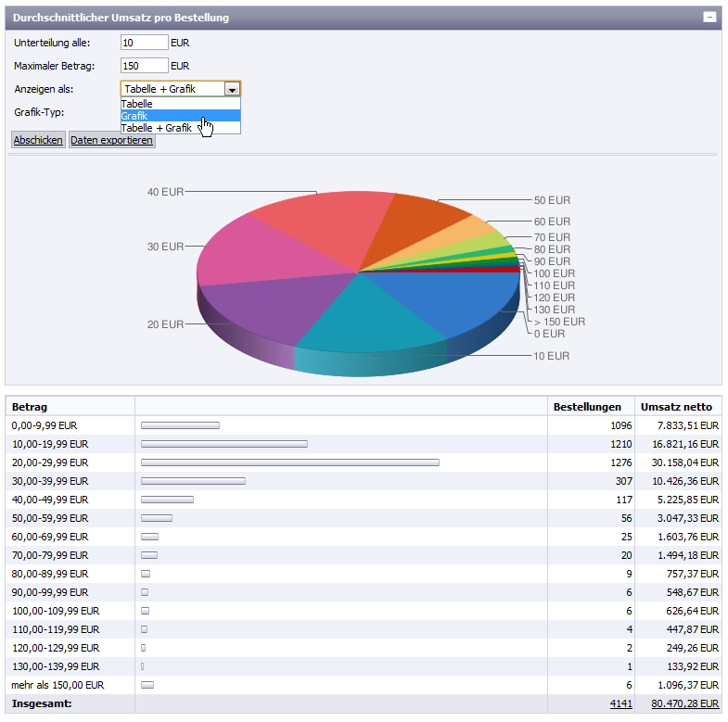The image size is (728, 722).
Task: Click the 0,00-9,99 EUR bar
Action: 180,425
